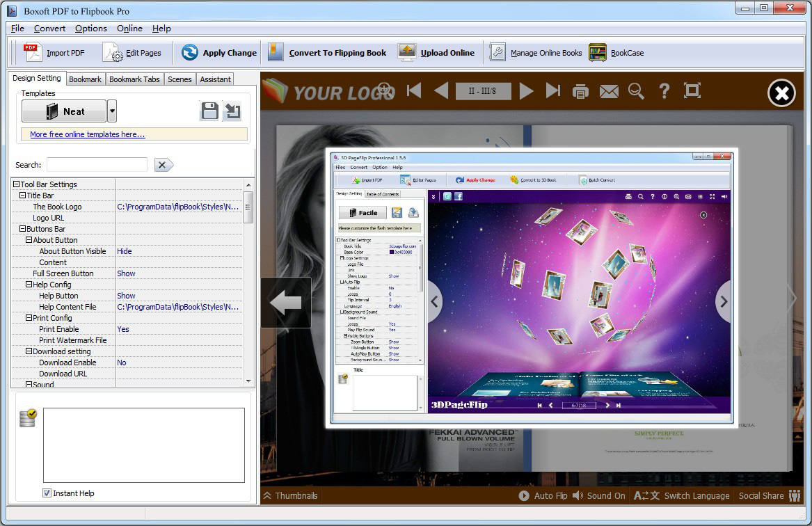The height and width of the screenshot is (526, 812).
Task: Share flipbook by email icon
Action: [x=609, y=91]
